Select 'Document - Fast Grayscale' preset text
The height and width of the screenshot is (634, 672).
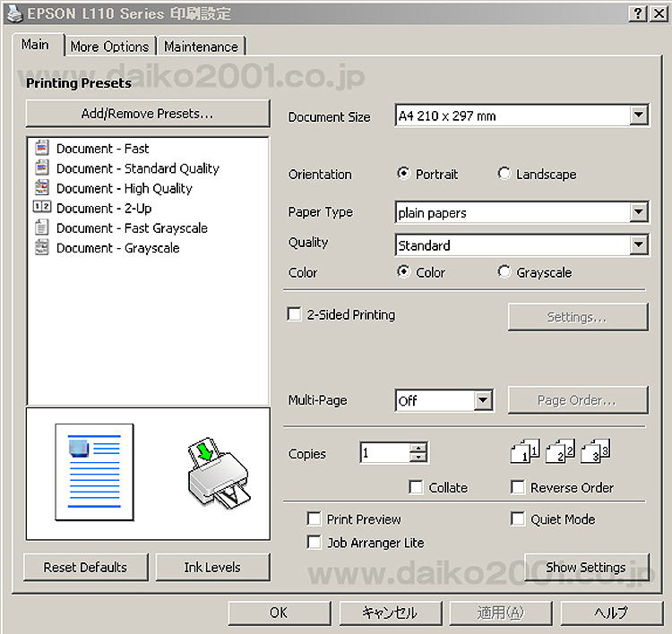click(x=132, y=227)
